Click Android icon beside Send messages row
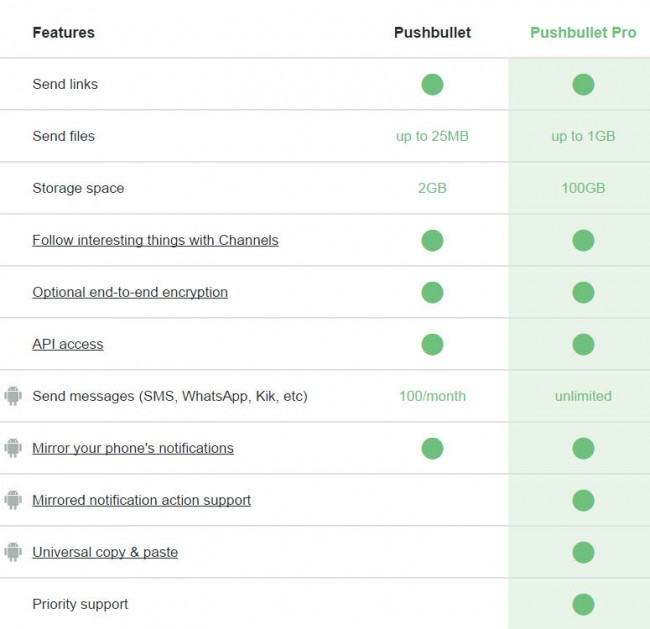This screenshot has height=629, width=650. [13, 396]
